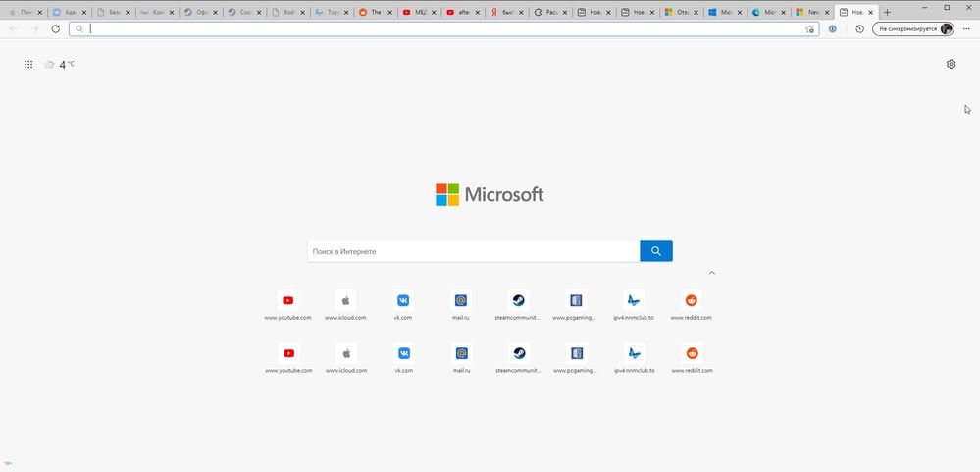Viewport: 980px width, 472px height.
Task: Open a new tab with the plus button
Action: pos(887,12)
